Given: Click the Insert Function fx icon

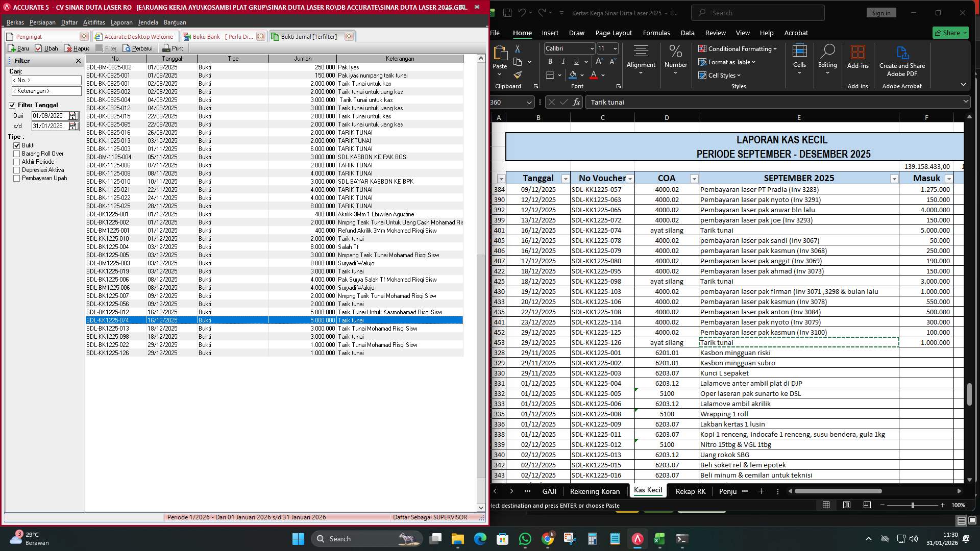Looking at the screenshot, I should pyautogui.click(x=576, y=102).
